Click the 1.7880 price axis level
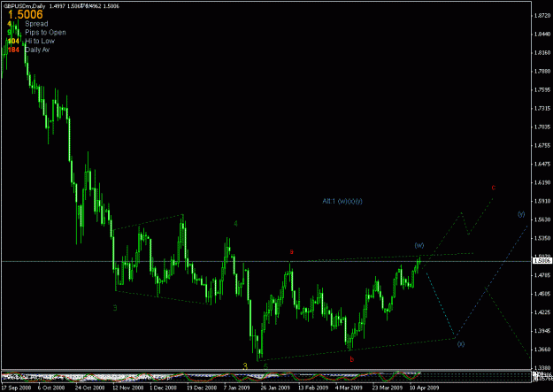Screen dimensions: 553x392 542,72
